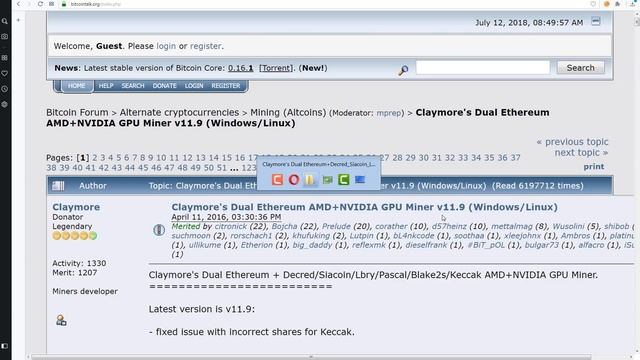Image resolution: width=640 pixels, height=360 pixels.
Task: Switch to red Camtasia app in Alt-Tab switcher
Action: pos(277,180)
